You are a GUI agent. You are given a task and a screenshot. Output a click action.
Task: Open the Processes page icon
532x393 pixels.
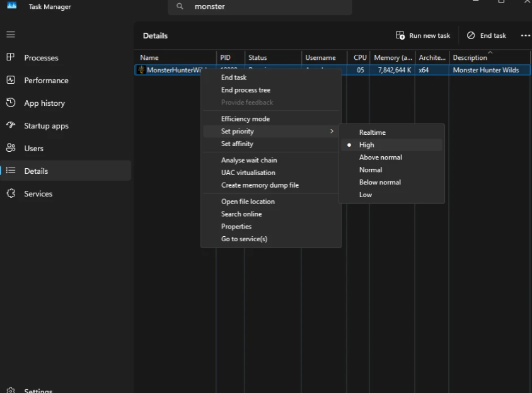coord(11,57)
